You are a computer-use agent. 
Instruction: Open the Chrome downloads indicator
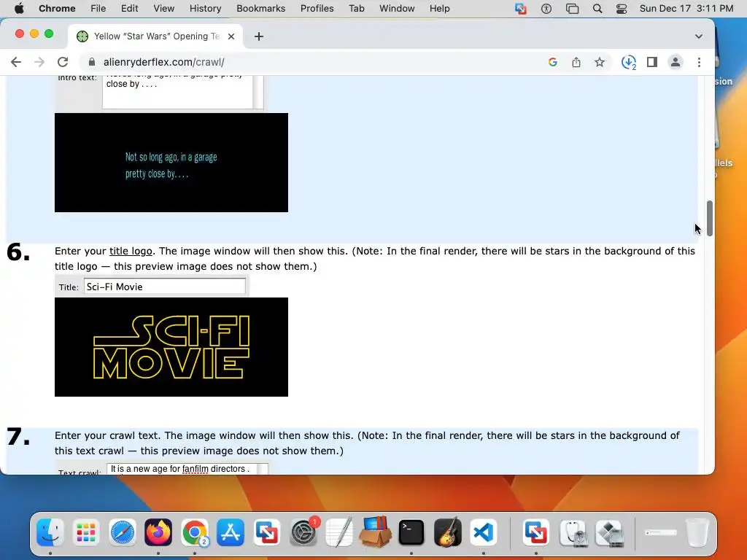click(x=628, y=62)
